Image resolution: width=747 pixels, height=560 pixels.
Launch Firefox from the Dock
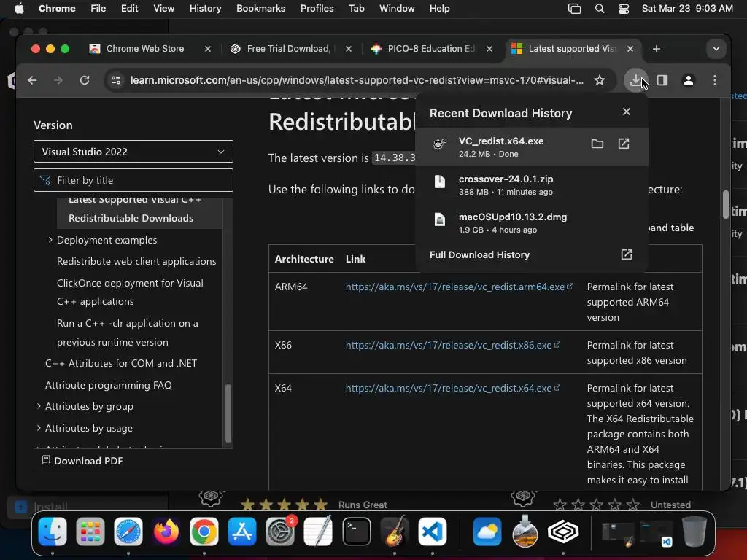pyautogui.click(x=166, y=532)
